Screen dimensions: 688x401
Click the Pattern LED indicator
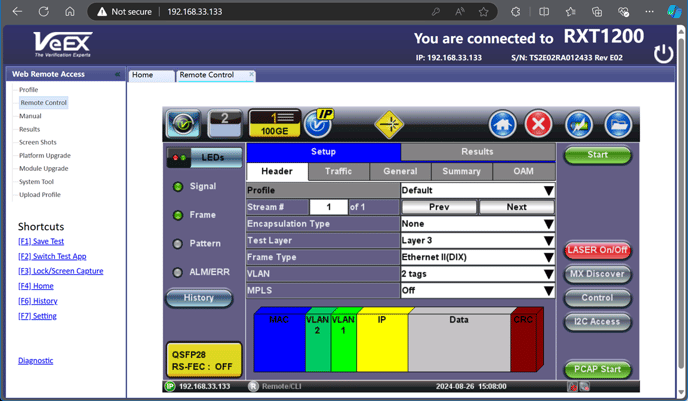coord(178,244)
